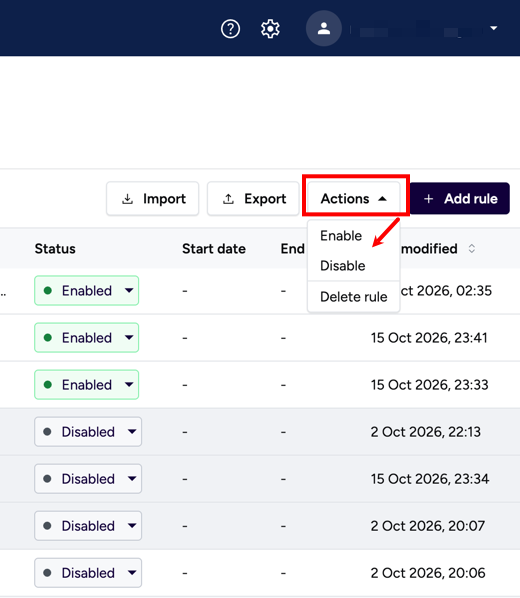Click the Export button
The width and height of the screenshot is (520, 598).
(253, 199)
